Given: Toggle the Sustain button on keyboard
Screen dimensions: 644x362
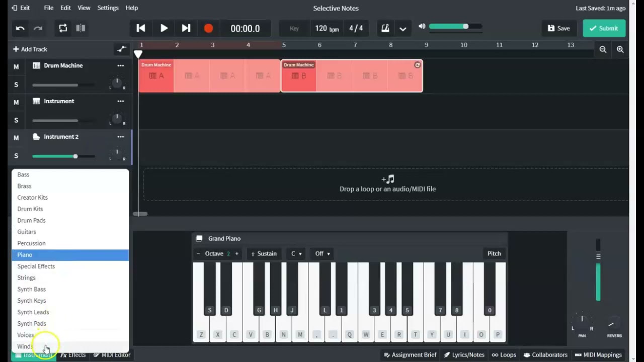Looking at the screenshot, I should 264,254.
